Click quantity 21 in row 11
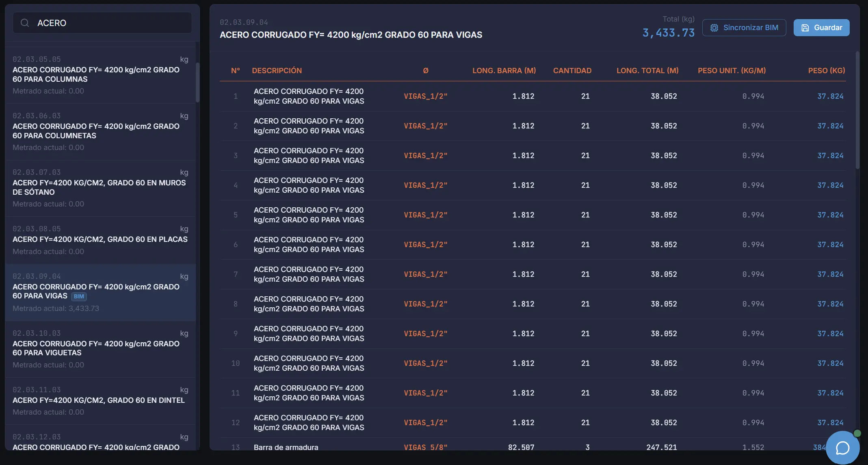This screenshot has width=868, height=465. [x=585, y=393]
